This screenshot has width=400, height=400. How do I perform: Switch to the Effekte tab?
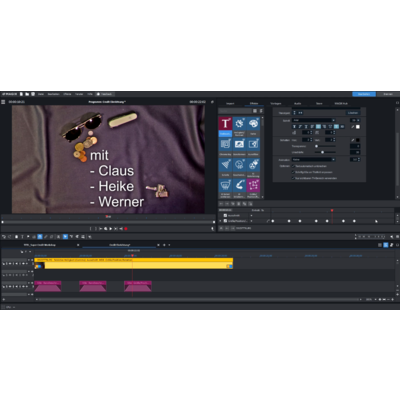point(254,103)
